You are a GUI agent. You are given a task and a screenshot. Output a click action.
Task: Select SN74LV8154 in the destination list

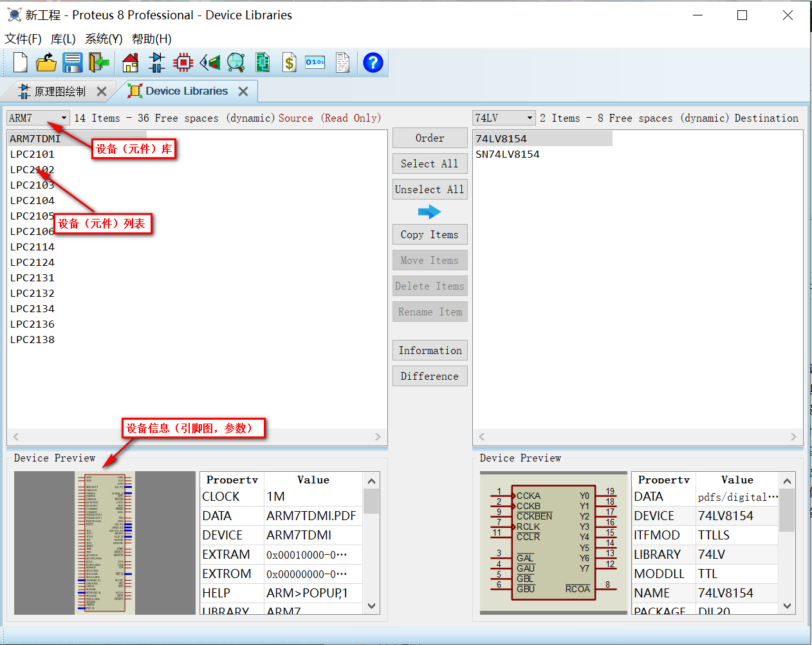508,154
